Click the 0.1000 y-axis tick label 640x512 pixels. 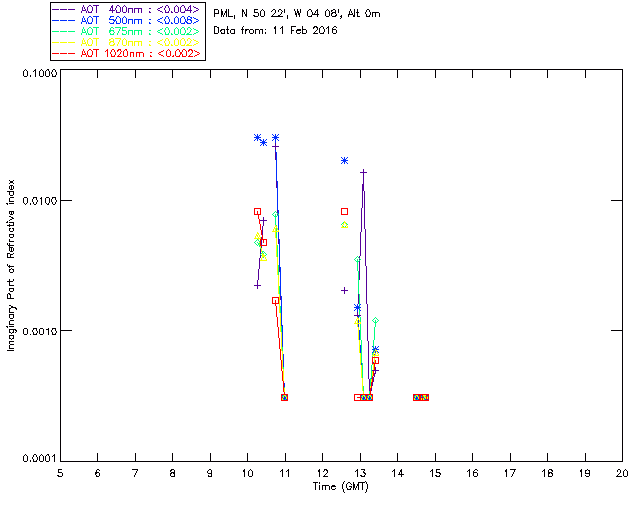tap(40, 73)
